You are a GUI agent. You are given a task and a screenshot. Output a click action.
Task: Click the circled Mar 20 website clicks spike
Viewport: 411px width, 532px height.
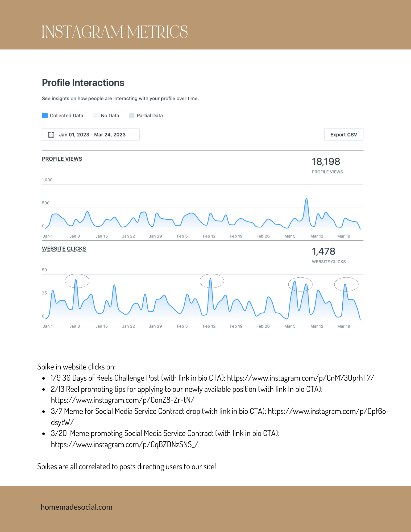(346, 284)
